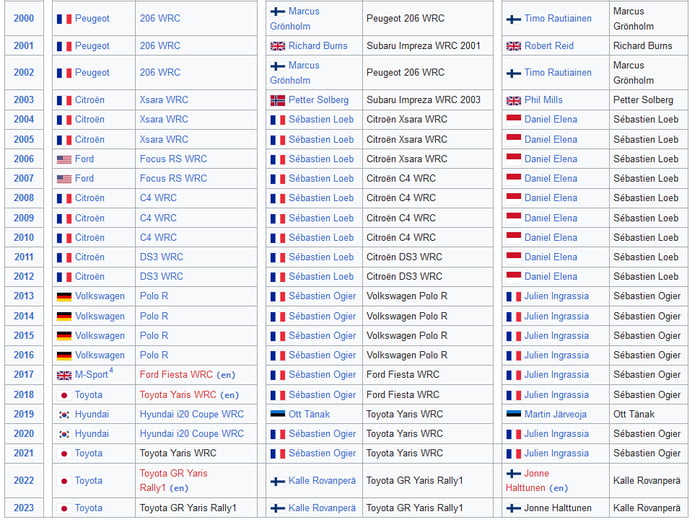This screenshot has width=700, height=522.
Task: Click the Estonian flag beside Martin Järveoja
Action: [514, 414]
